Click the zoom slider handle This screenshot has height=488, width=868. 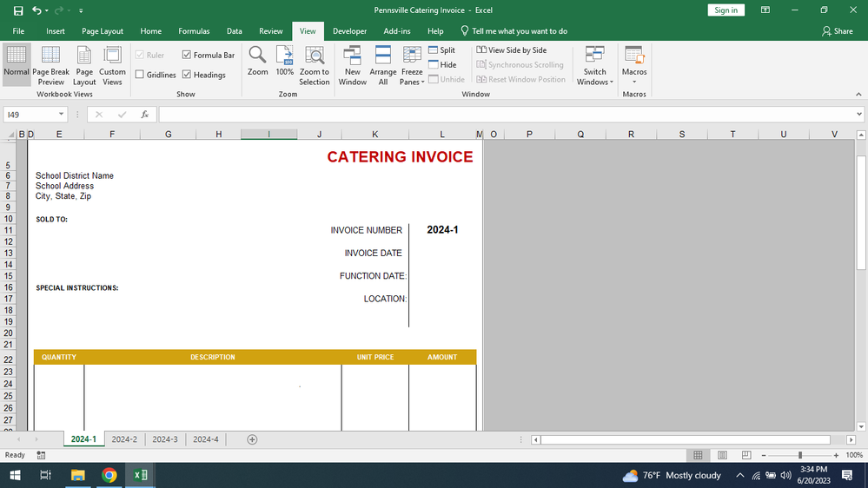[x=800, y=455]
